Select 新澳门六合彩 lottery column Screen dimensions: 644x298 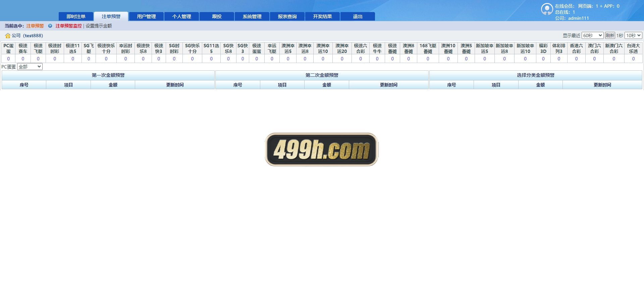[x=614, y=48]
